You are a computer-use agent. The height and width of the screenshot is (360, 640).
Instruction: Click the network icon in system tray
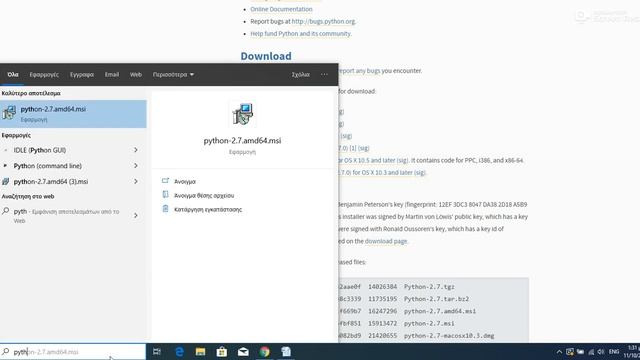click(591, 352)
